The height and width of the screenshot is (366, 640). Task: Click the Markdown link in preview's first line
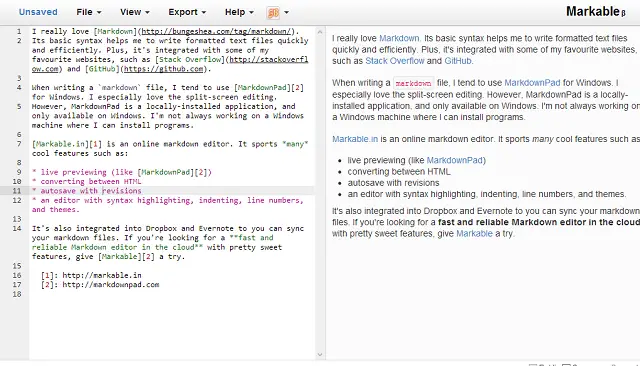(399, 38)
